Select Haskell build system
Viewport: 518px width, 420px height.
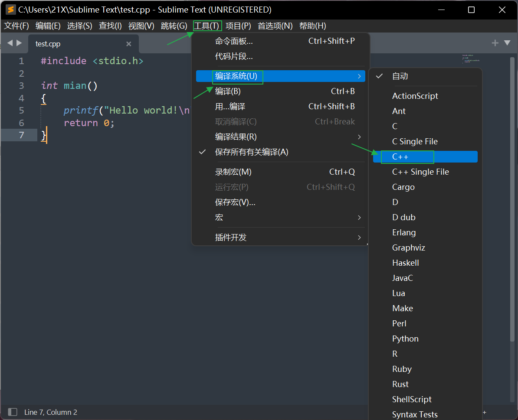pos(425,263)
